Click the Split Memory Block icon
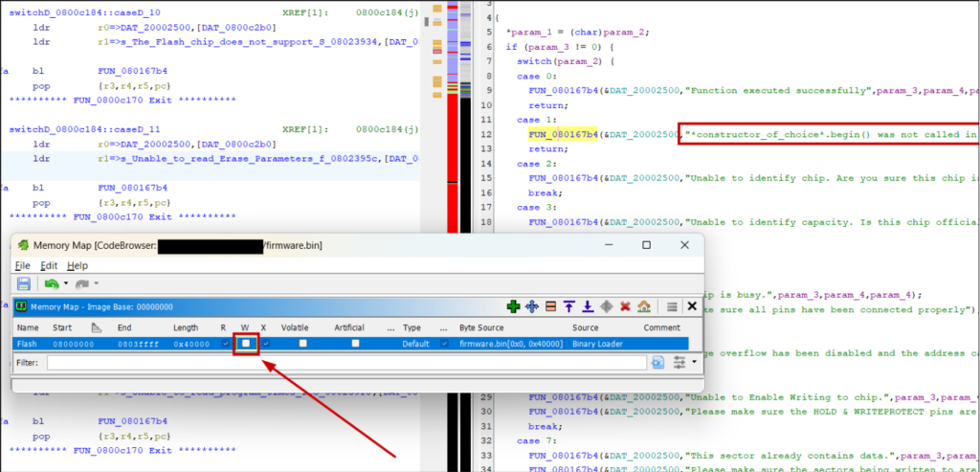Image resolution: width=980 pixels, height=472 pixels. pyautogui.click(x=549, y=306)
